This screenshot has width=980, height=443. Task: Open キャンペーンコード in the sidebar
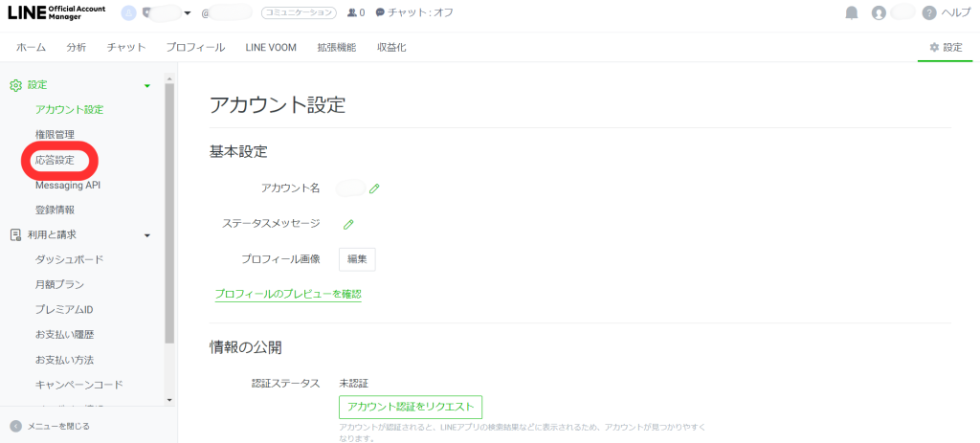point(79,385)
